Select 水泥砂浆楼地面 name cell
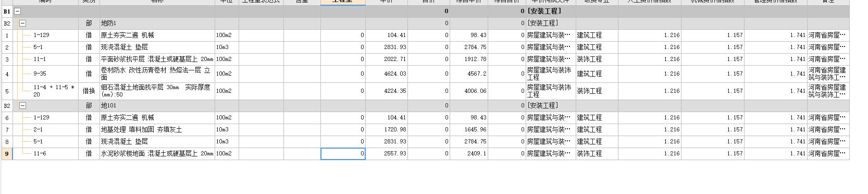The height and width of the screenshot is (194, 868). pyautogui.click(x=157, y=154)
